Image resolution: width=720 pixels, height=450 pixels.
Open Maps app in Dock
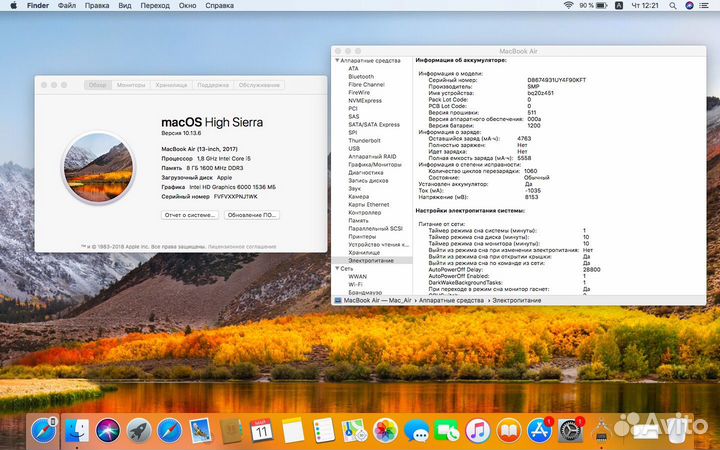(354, 431)
